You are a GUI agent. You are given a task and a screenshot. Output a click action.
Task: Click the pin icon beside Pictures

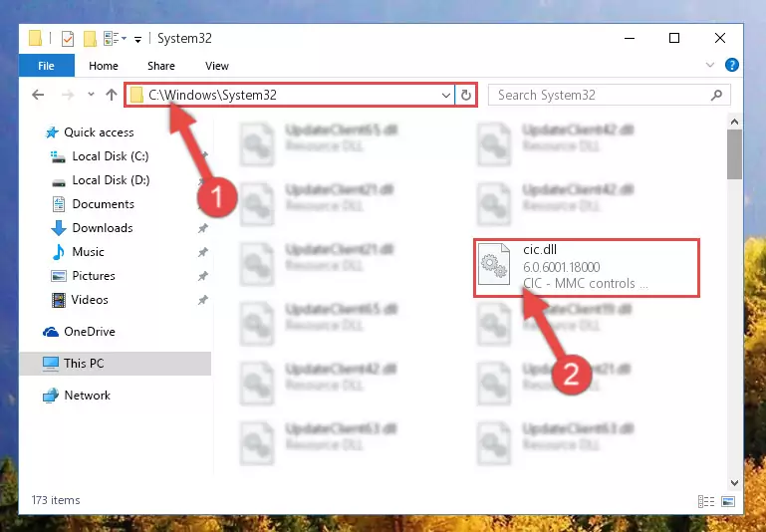tap(203, 276)
